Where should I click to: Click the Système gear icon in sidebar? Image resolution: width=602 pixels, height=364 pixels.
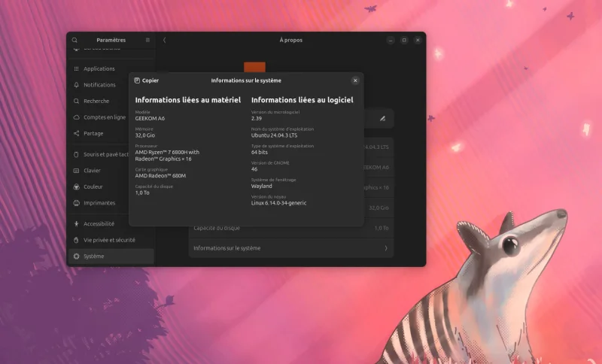(x=76, y=256)
